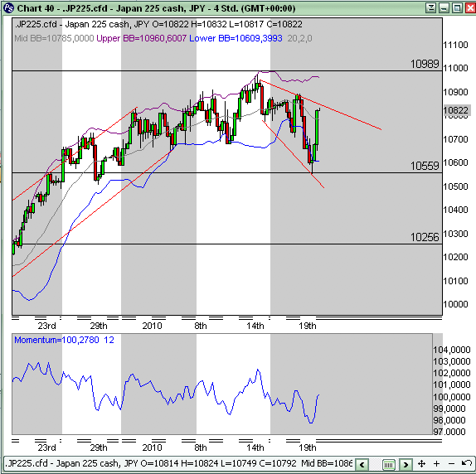Screen dimensions: 476x474
Task: Click the roll-up/pin title bar button
Action: click(x=430, y=8)
